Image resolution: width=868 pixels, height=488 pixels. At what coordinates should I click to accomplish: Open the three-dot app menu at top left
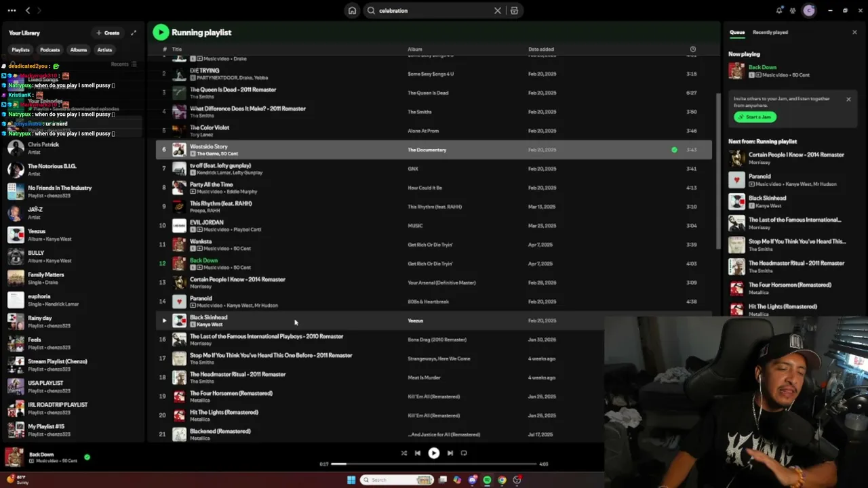pyautogui.click(x=12, y=10)
